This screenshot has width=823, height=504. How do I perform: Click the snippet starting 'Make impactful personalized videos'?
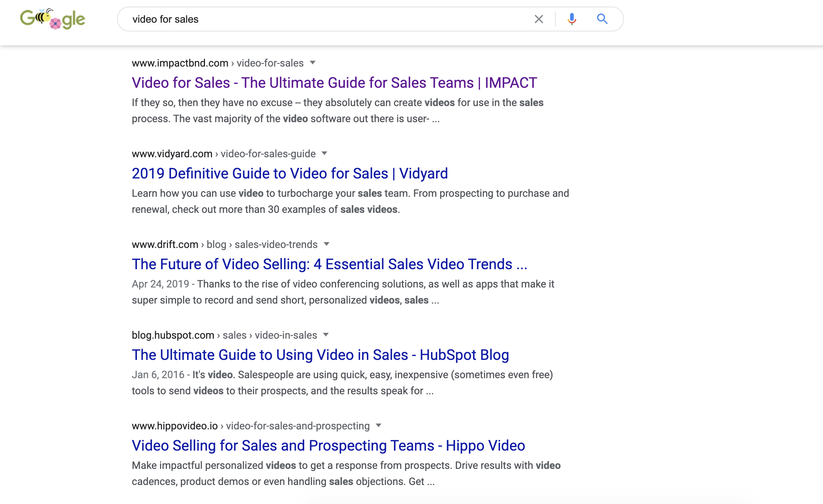(x=346, y=473)
